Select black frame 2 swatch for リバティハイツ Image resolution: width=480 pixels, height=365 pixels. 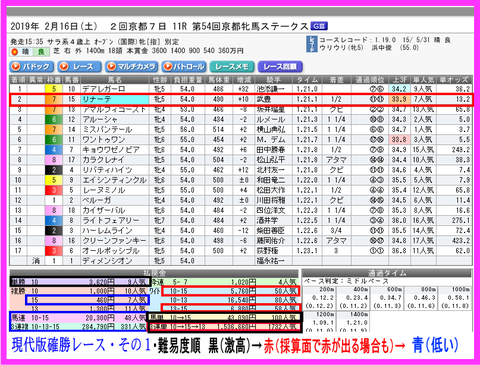coord(54,170)
